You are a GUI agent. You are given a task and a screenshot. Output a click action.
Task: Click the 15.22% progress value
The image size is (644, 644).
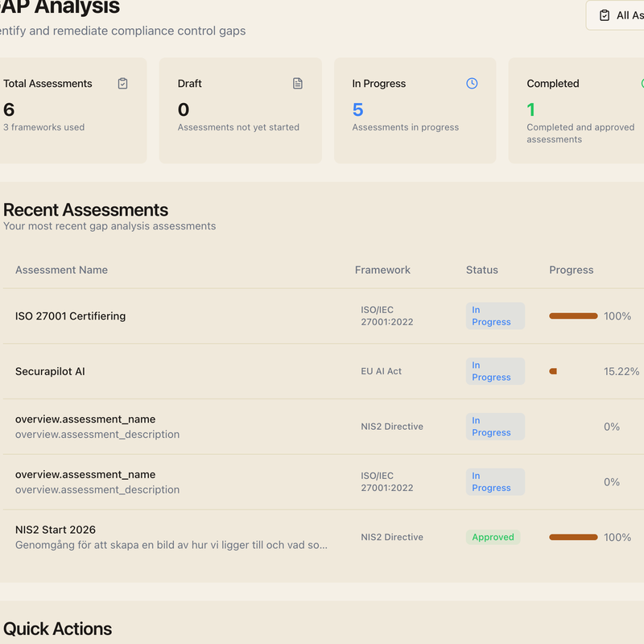[621, 371]
